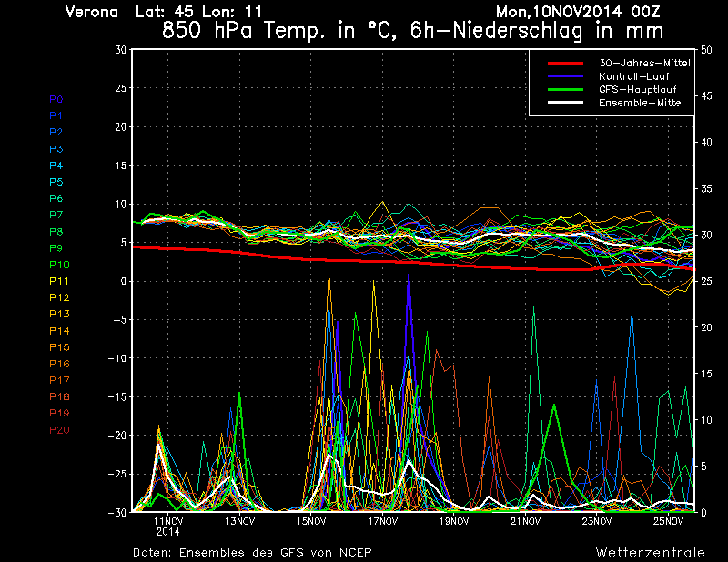Click ensemble member label P8
The image size is (728, 562).
pyautogui.click(x=56, y=232)
